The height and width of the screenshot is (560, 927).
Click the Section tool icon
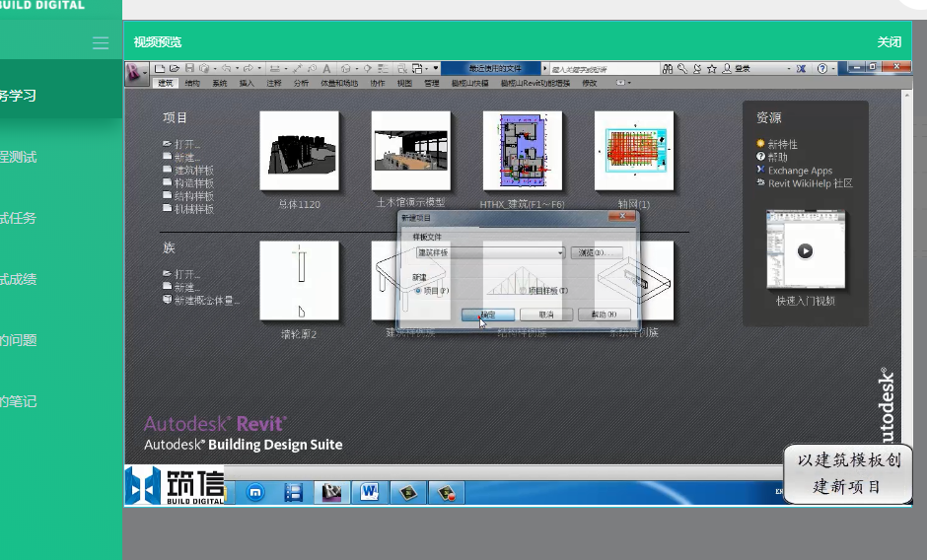coord(367,69)
